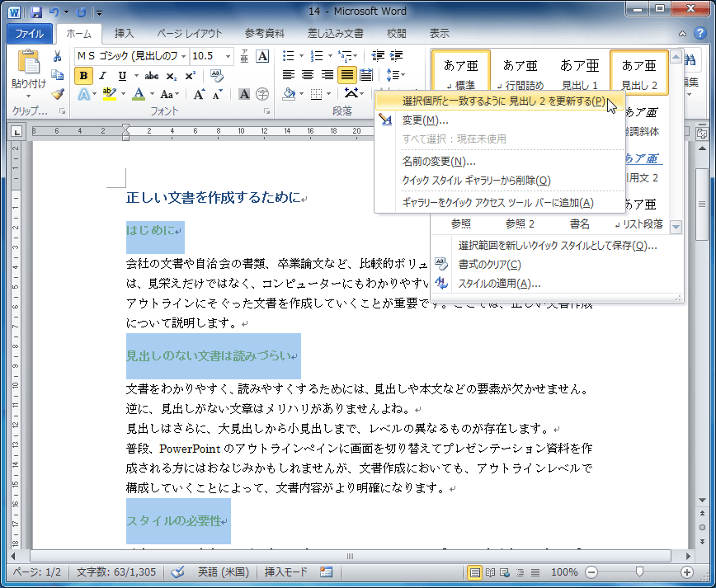Toggle the bulleted list

coord(289,56)
